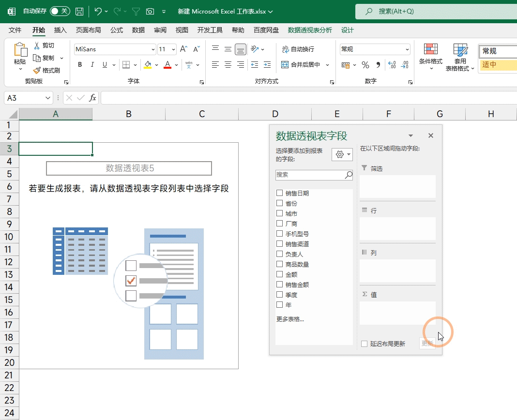Click the Insert Function fx icon
Image resolution: width=517 pixels, height=420 pixels.
pyautogui.click(x=92, y=98)
